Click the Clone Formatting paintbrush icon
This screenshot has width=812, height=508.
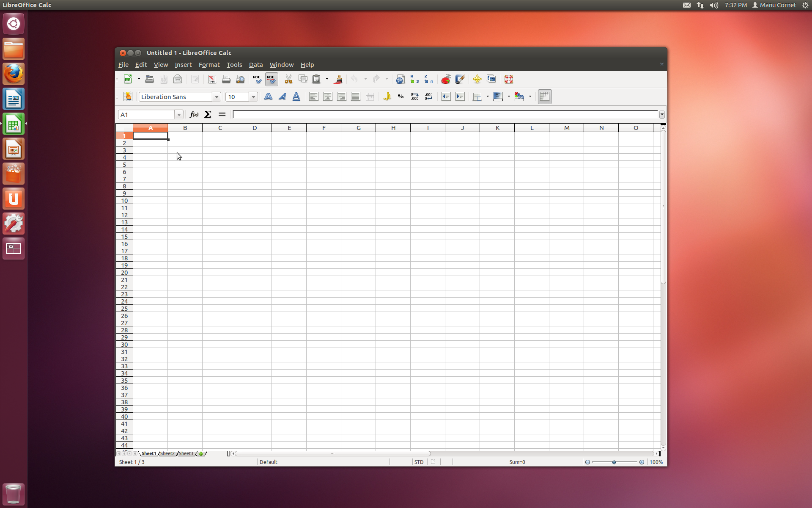pos(338,79)
